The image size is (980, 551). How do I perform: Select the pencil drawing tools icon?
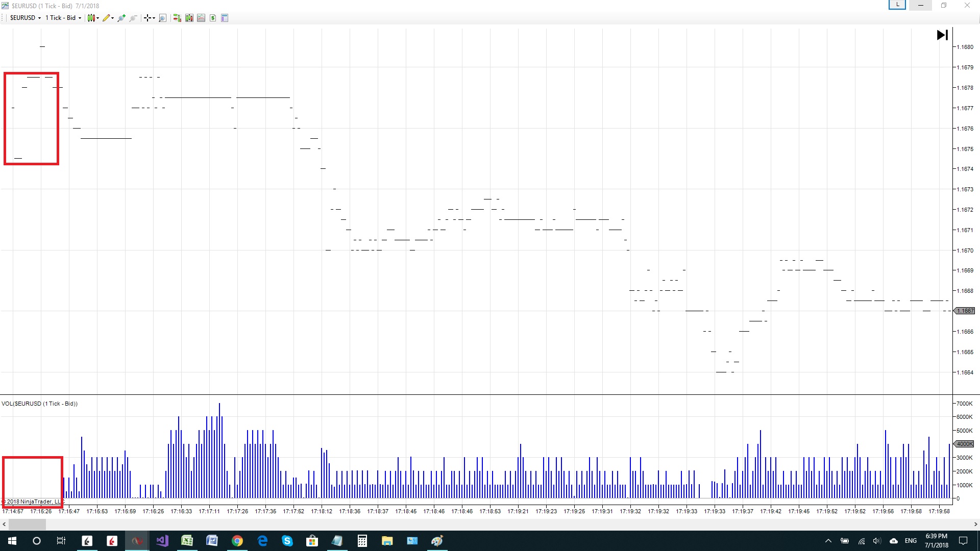(x=107, y=18)
